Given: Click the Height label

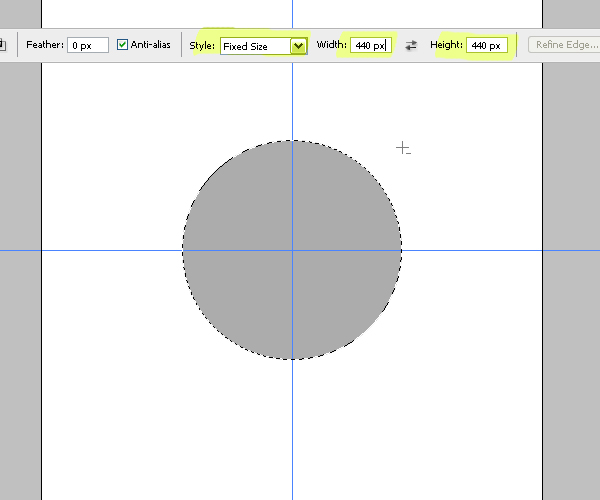Looking at the screenshot, I should (447, 45).
